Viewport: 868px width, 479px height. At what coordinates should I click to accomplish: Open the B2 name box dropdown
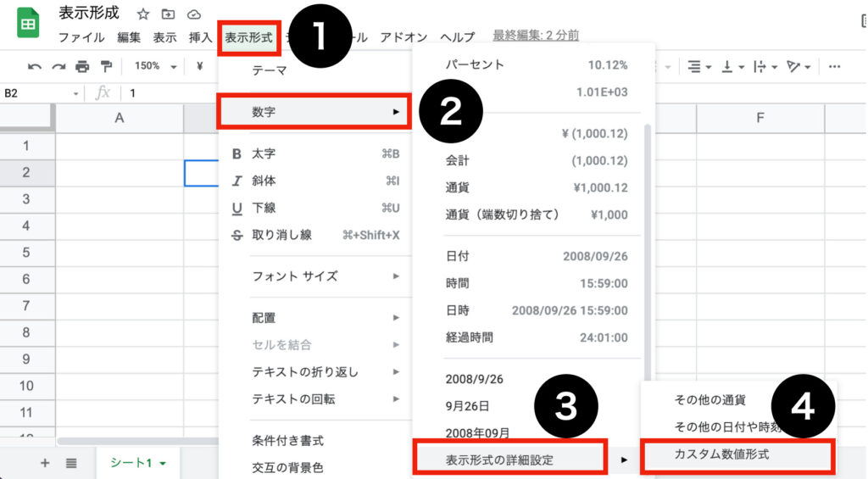75,93
